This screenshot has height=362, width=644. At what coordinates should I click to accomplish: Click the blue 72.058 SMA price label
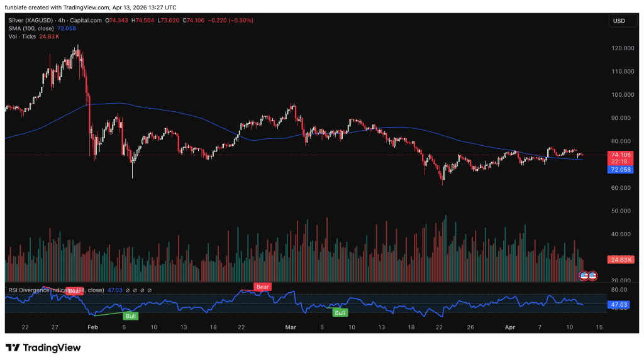pyautogui.click(x=621, y=170)
